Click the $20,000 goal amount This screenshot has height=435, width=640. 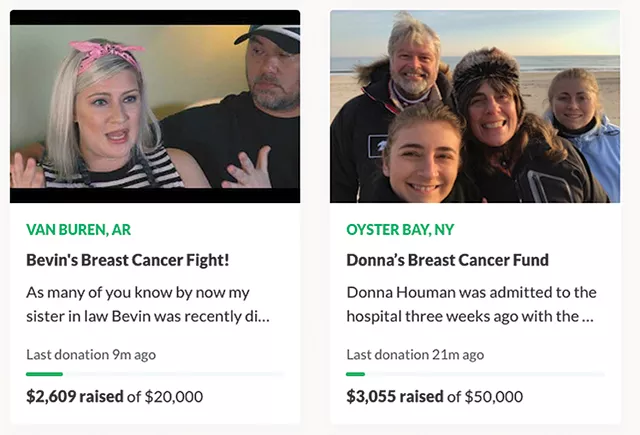[174, 396]
